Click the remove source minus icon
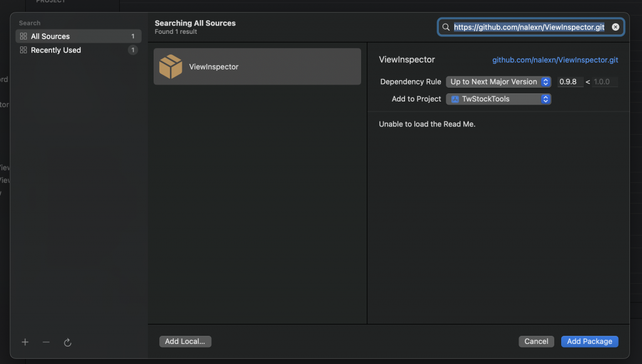Image resolution: width=642 pixels, height=364 pixels. (46, 342)
